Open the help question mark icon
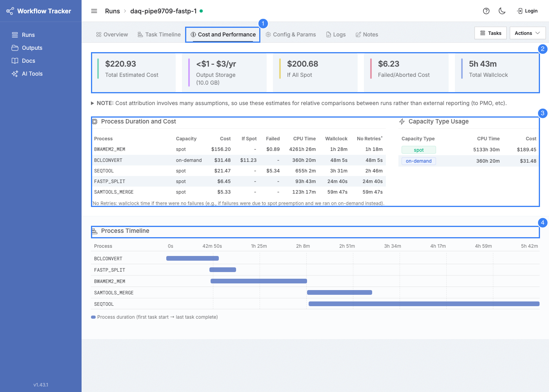Screen dimensions: 549x392 (486, 11)
